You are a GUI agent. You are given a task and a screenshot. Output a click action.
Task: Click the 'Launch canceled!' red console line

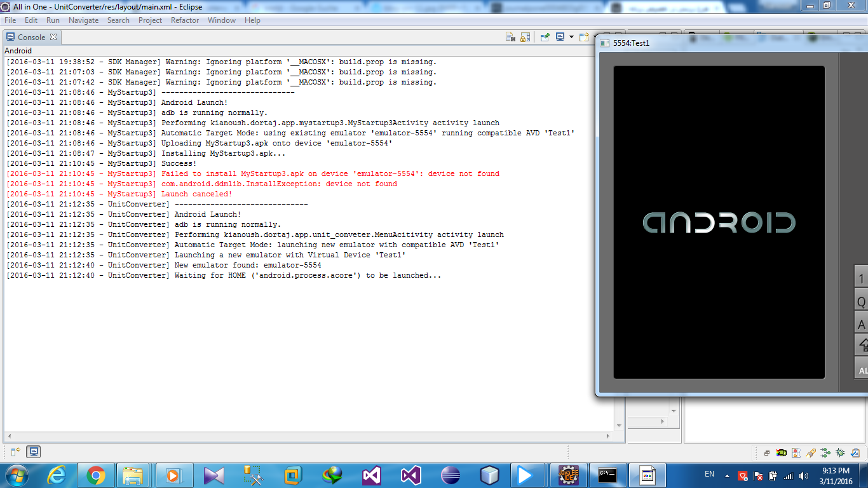click(x=119, y=194)
